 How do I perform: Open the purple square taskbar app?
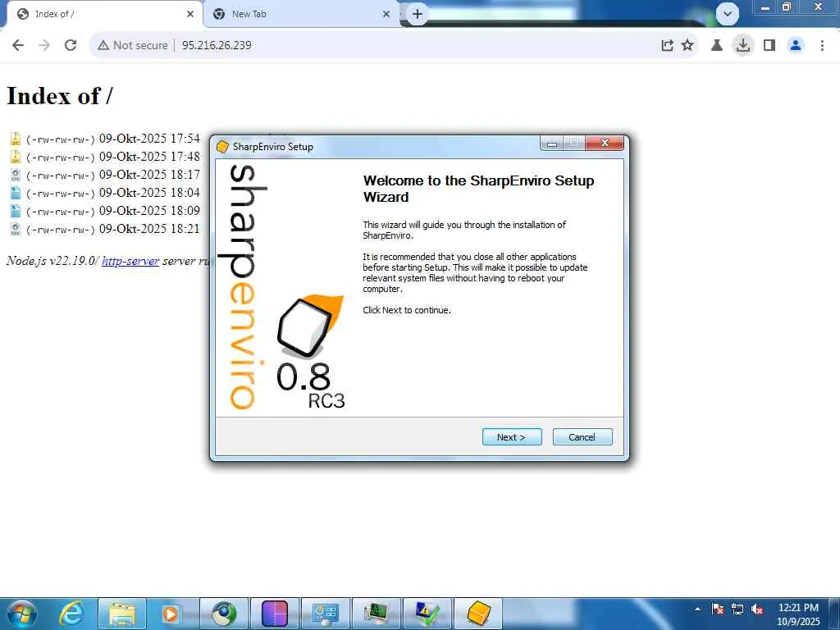point(274,614)
